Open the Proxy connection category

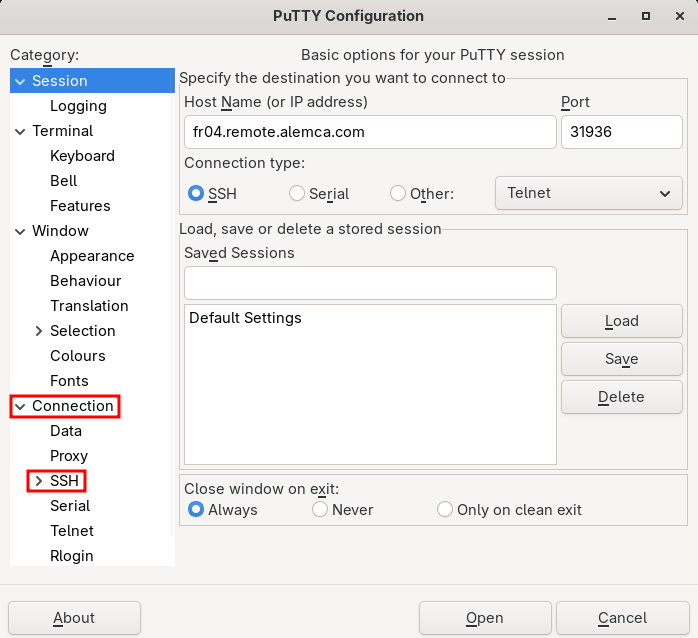point(69,456)
